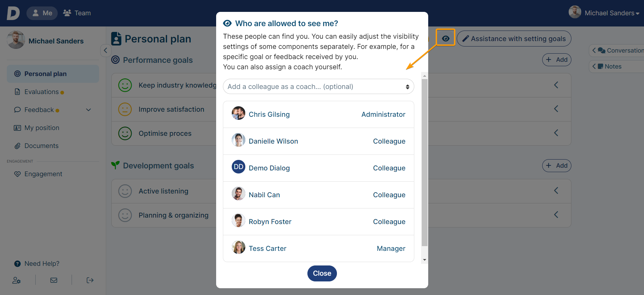Expand the Feedback submenu chevron

point(89,110)
